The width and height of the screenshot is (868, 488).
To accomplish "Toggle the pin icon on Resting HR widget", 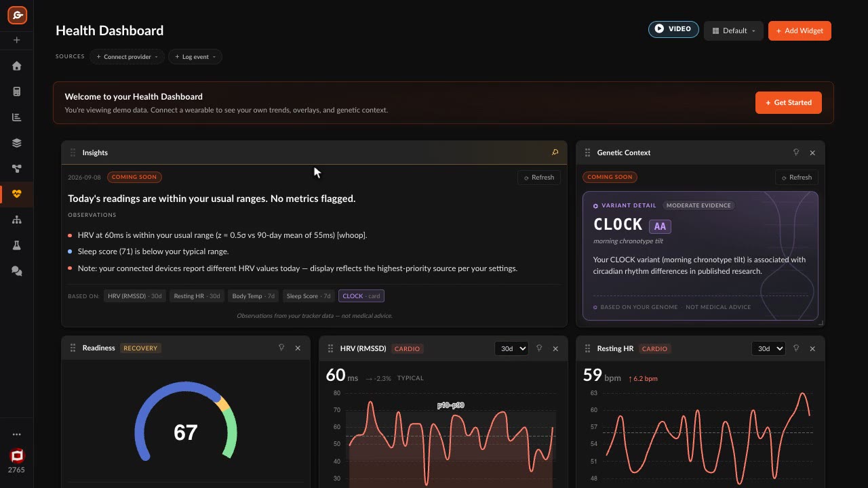I will click(x=796, y=348).
